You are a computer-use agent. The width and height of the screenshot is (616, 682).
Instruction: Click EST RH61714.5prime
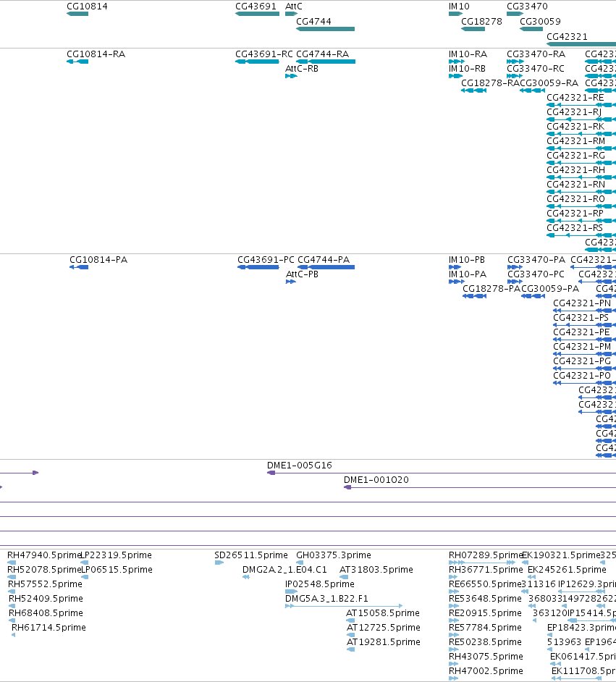[48, 628]
